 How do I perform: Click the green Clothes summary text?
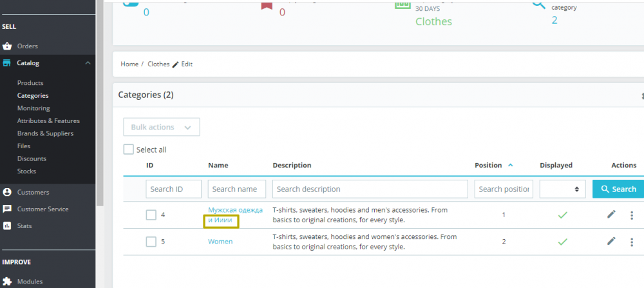[x=433, y=21]
